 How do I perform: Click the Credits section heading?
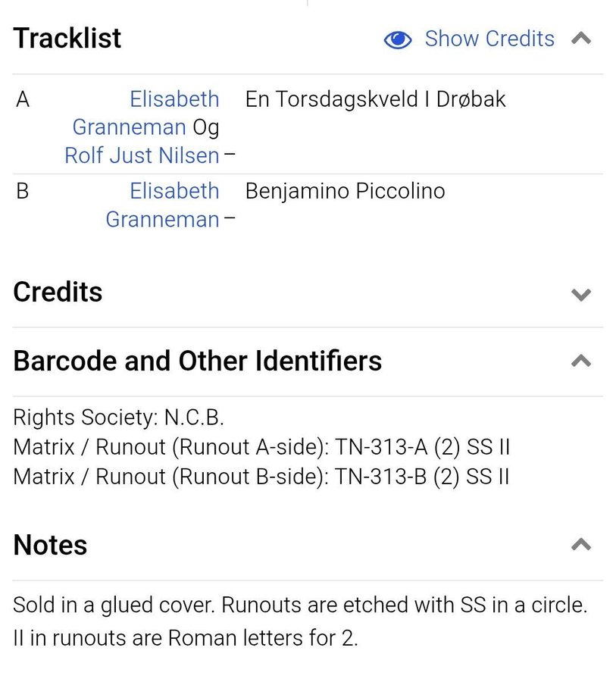tap(58, 292)
